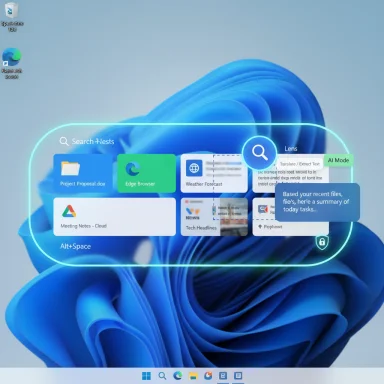Screen dimensions: 384x384
Task: Open the Project Proposal.doc tile
Action: [83, 173]
